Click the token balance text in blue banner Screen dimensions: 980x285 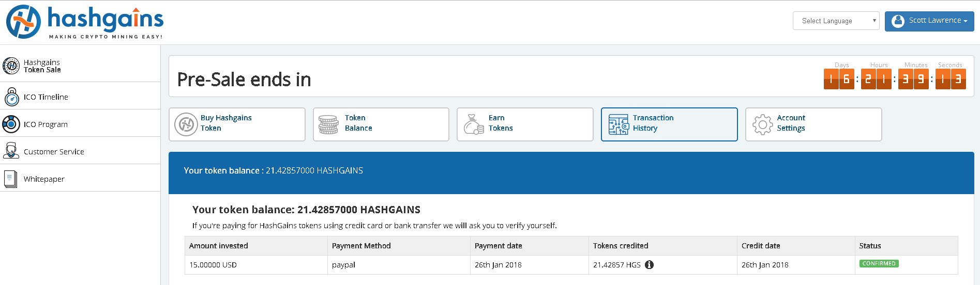click(x=274, y=170)
